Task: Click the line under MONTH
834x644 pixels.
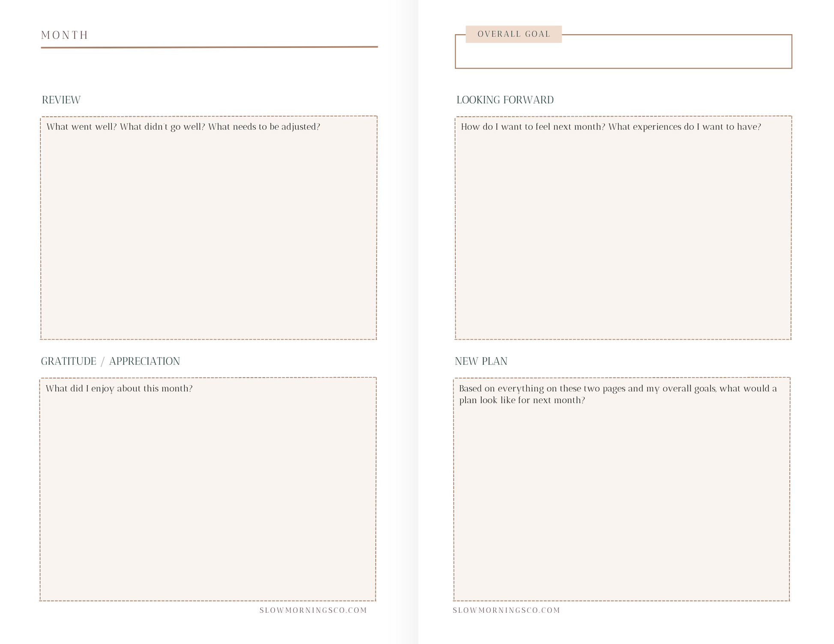Action: tap(209, 47)
